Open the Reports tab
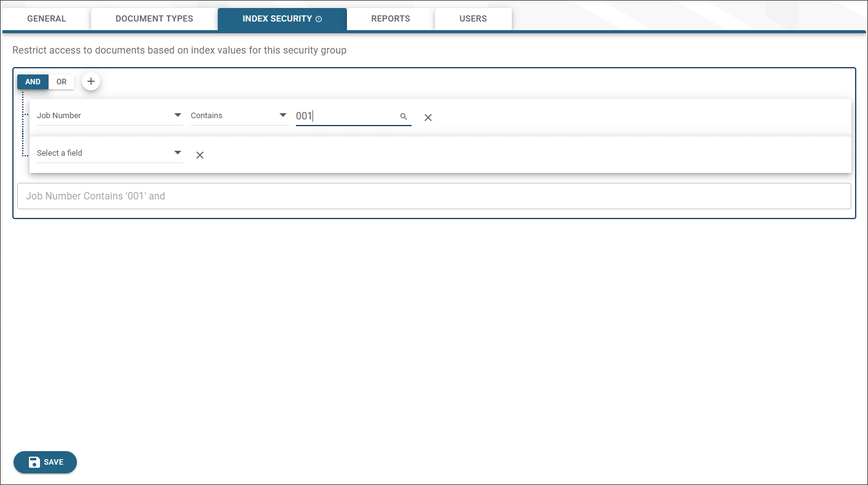Viewport: 868px width, 485px height. tap(391, 18)
